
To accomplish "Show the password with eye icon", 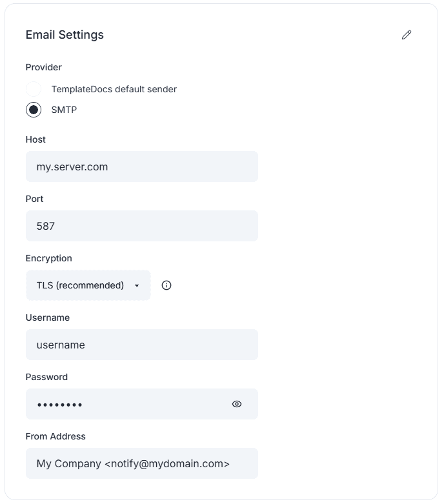I will (237, 404).
